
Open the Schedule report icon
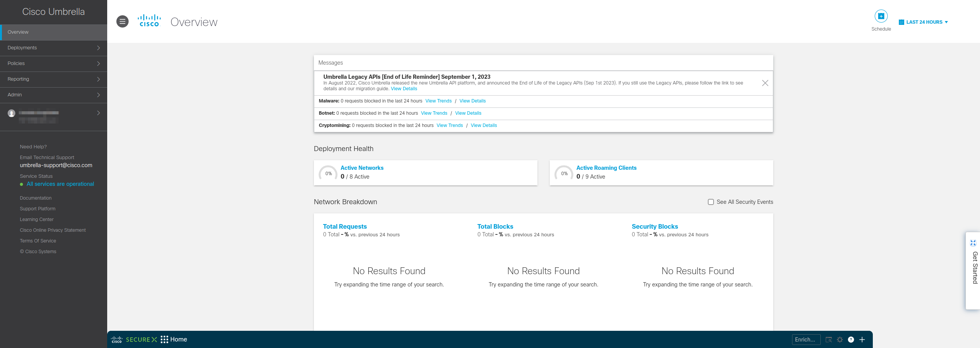[881, 16]
